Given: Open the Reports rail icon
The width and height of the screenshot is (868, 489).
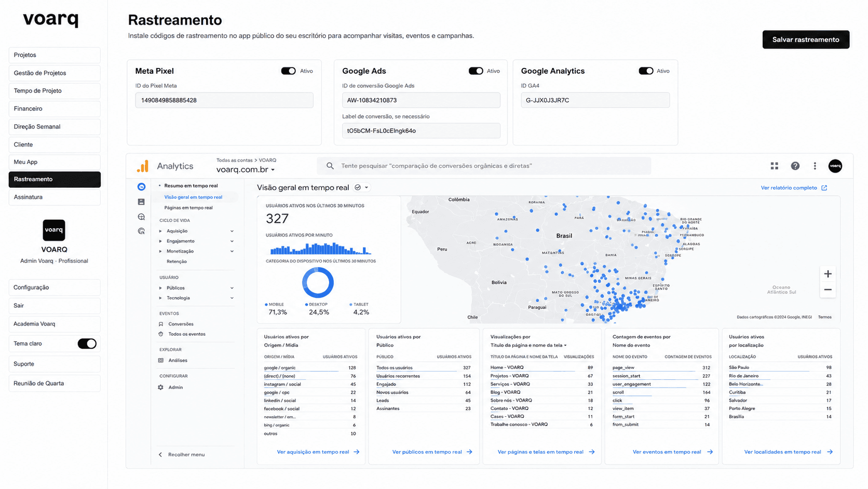Looking at the screenshot, I should pos(141,202).
